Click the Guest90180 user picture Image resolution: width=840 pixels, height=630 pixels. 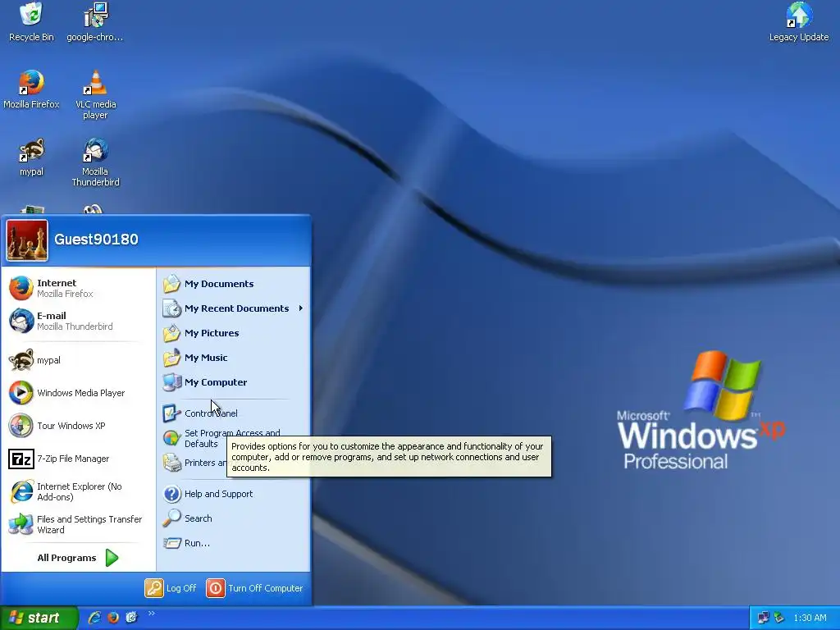[x=27, y=240]
